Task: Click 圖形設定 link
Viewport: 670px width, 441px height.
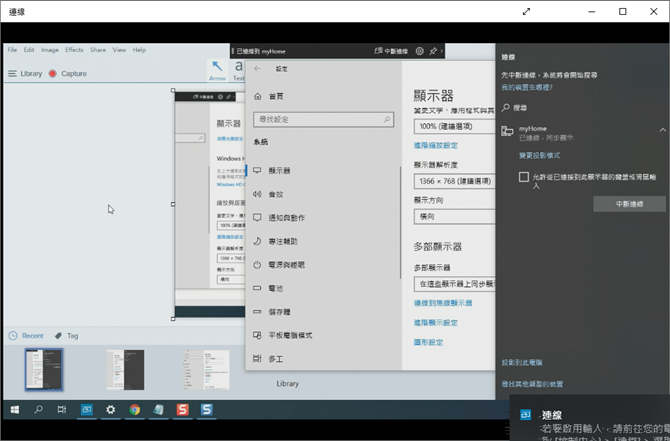Action: point(429,342)
